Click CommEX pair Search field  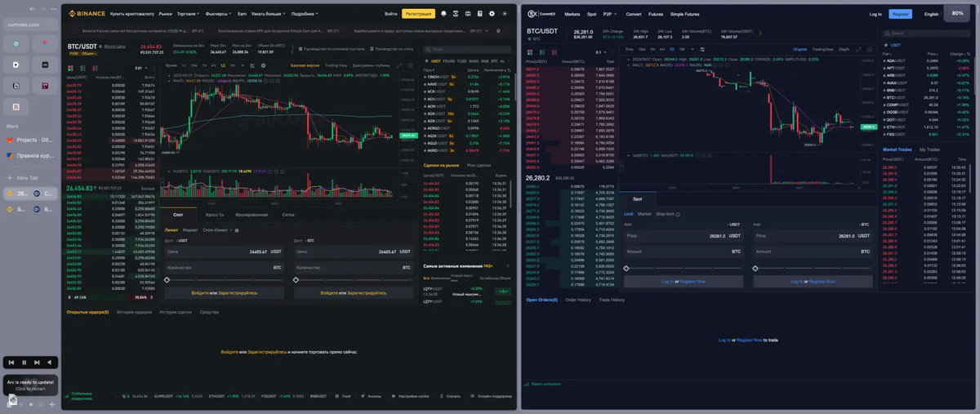click(926, 33)
